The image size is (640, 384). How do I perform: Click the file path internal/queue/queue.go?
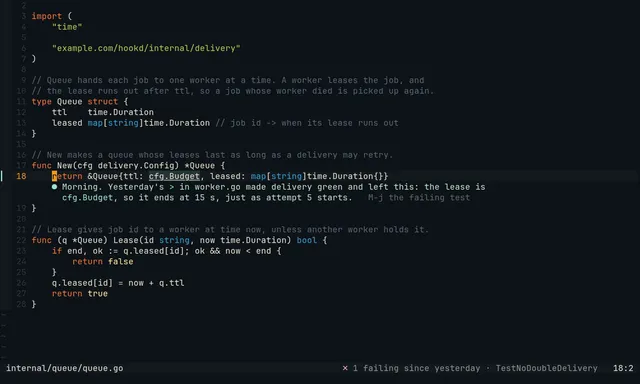point(64,368)
